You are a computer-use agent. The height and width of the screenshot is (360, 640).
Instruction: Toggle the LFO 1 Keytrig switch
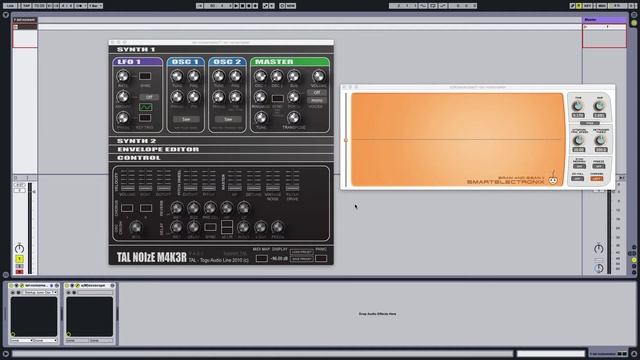[145, 118]
